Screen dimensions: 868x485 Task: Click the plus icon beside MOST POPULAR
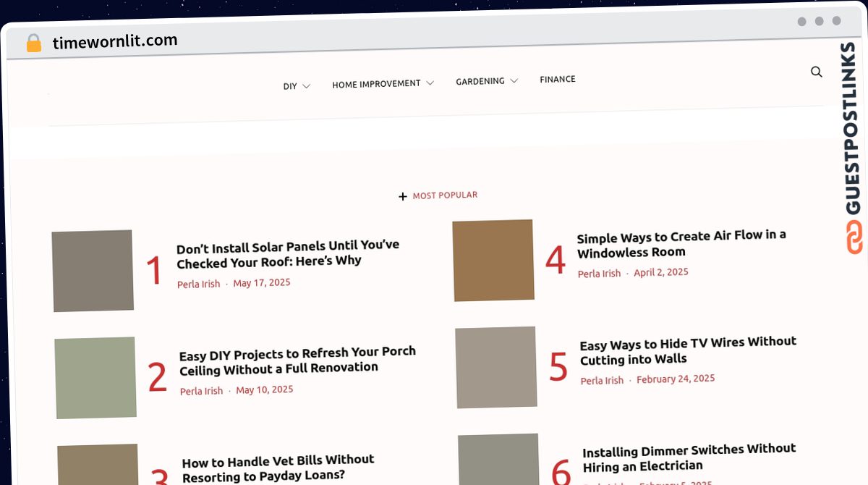(403, 196)
